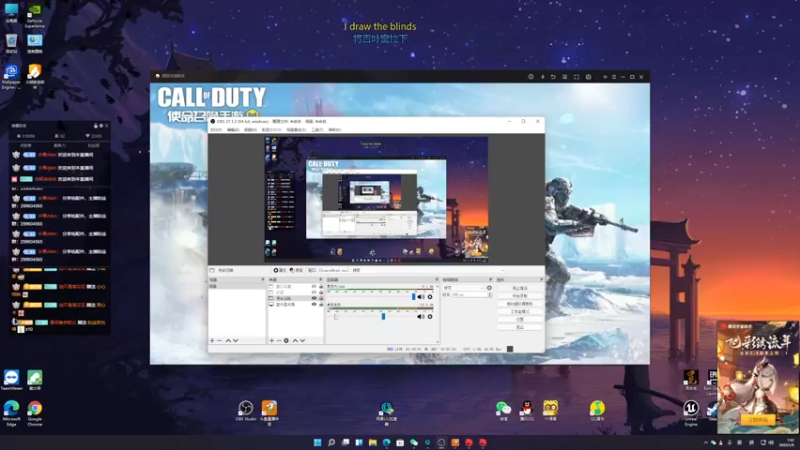Screen dimensions: 800x450
Task: Mute the Mic/Aux audio channel speaker icon
Action: (420, 296)
